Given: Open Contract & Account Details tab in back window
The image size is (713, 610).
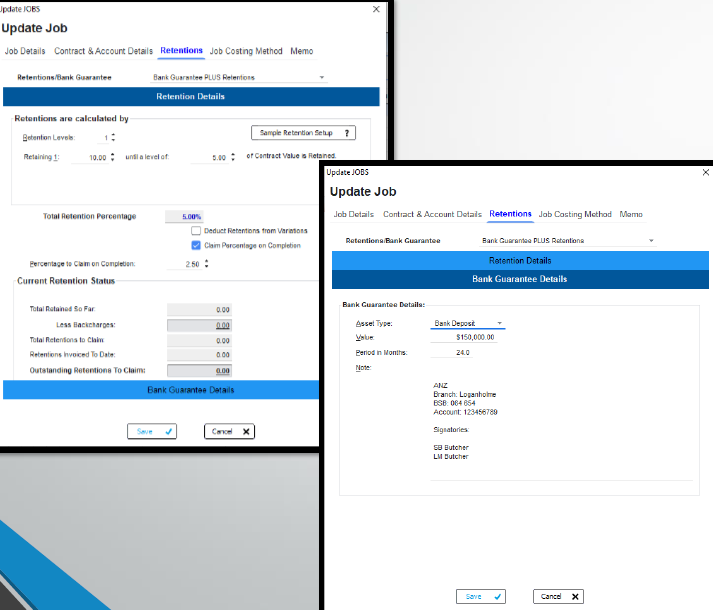Looking at the screenshot, I should (103, 51).
